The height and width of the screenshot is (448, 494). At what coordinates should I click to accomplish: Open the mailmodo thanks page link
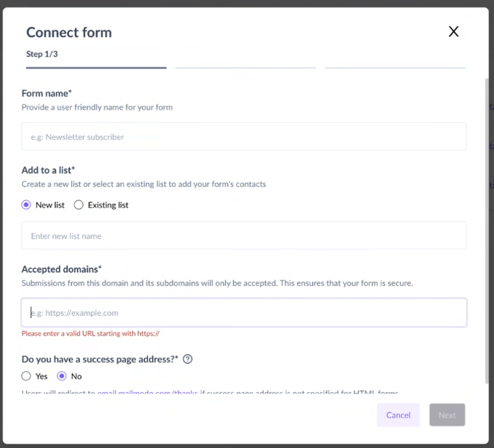(147, 392)
